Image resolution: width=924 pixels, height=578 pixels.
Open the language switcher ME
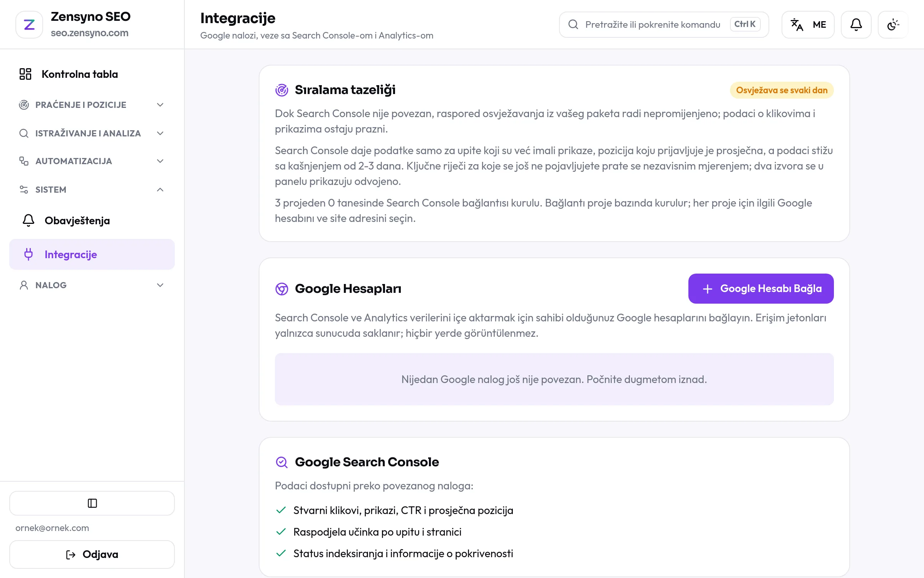click(808, 25)
